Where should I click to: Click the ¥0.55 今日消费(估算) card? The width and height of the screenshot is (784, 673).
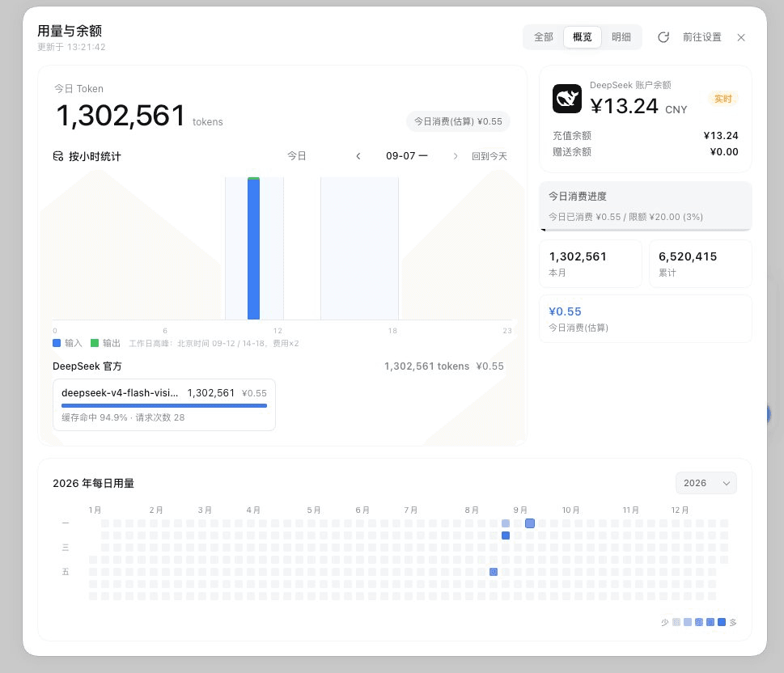[646, 319]
